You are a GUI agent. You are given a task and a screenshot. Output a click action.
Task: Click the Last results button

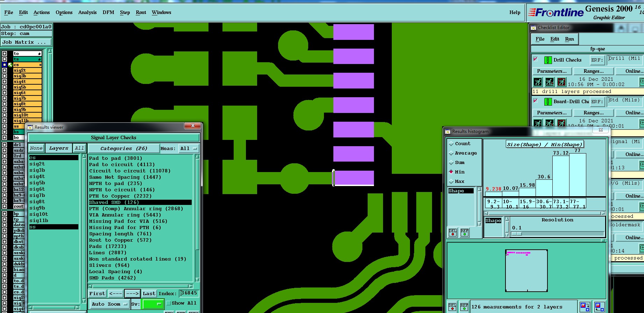(x=149, y=294)
